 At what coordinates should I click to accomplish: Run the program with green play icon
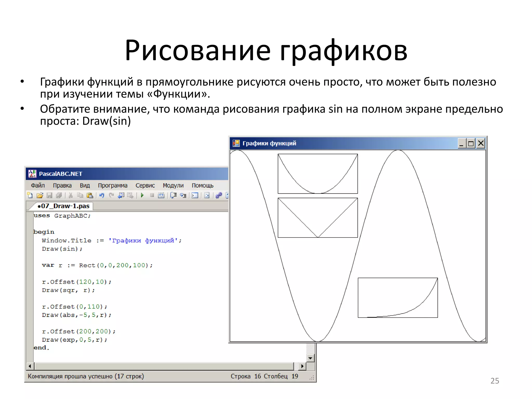pyautogui.click(x=142, y=195)
